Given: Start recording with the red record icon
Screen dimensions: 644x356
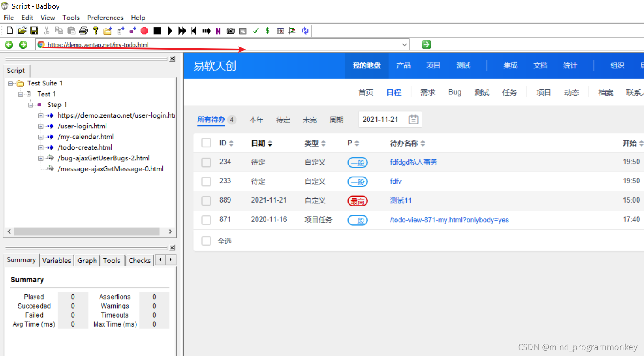Looking at the screenshot, I should pyautogui.click(x=145, y=30).
